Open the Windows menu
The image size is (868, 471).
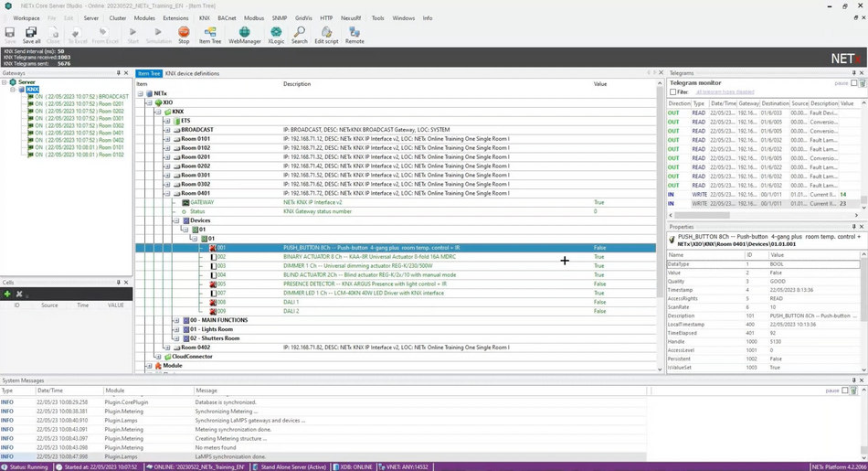tap(404, 18)
